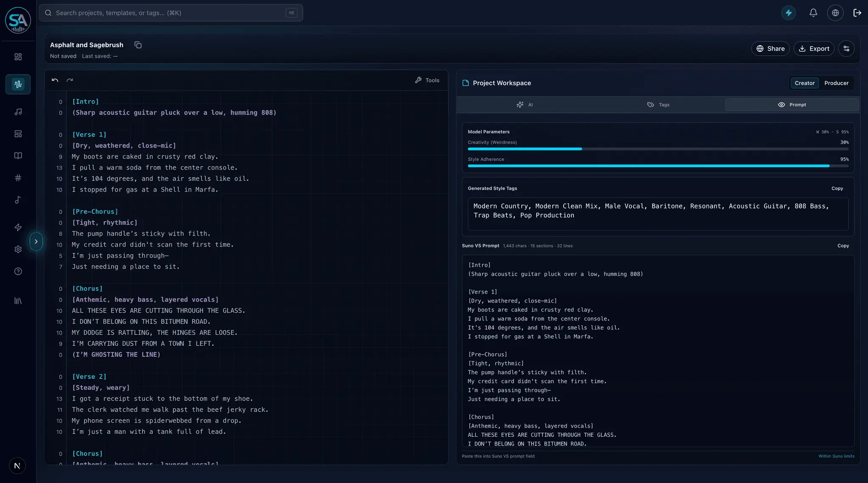Image resolution: width=868 pixels, height=483 pixels.
Task: Select the Prompt tab
Action: 792,105
